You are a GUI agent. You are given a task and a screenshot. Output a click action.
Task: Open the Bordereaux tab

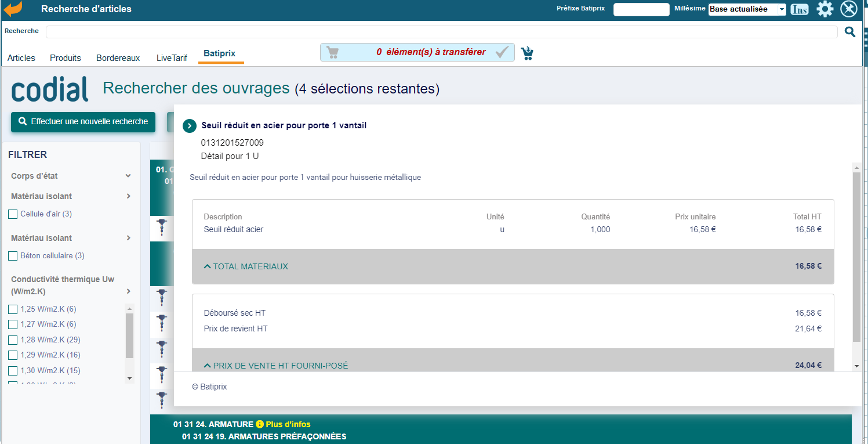coord(118,58)
